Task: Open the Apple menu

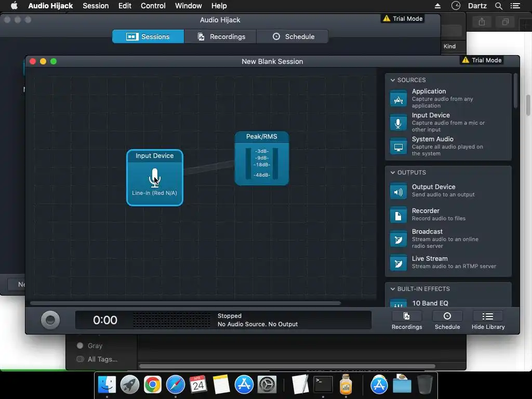Action: [14, 6]
